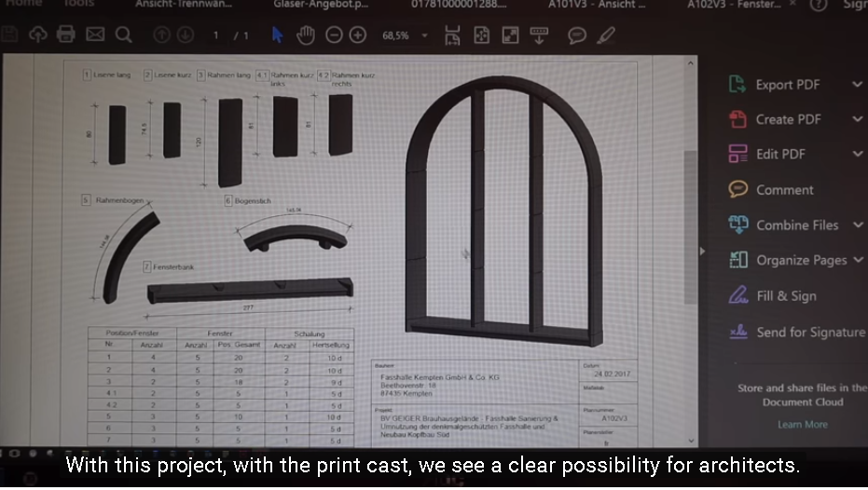Click the add comment speech bubble icon
The width and height of the screenshot is (868, 490).
pyautogui.click(x=577, y=36)
